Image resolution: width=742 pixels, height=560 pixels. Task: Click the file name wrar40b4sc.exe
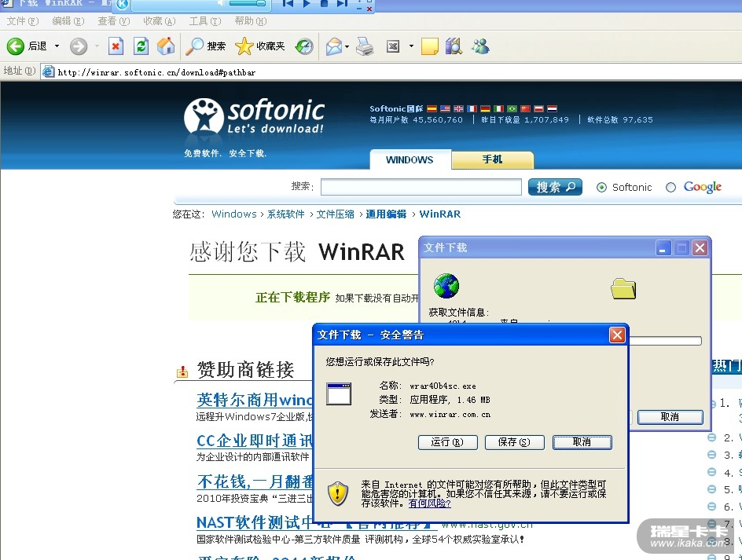point(443,386)
